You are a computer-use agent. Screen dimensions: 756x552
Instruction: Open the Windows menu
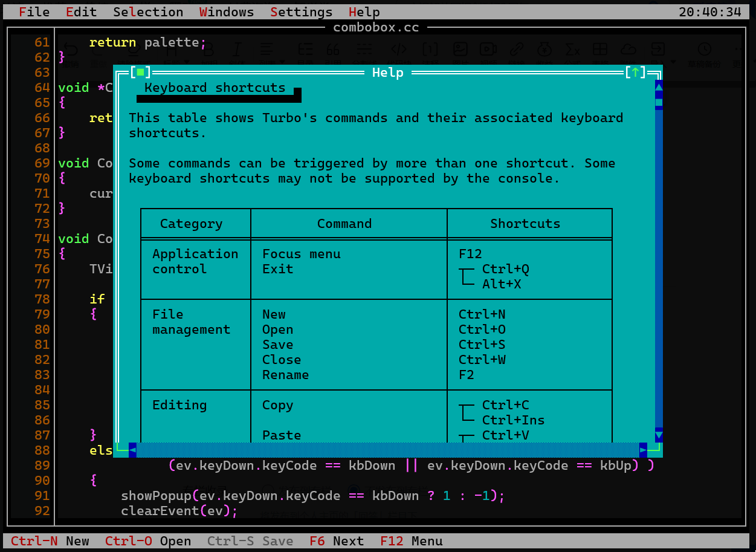[227, 12]
